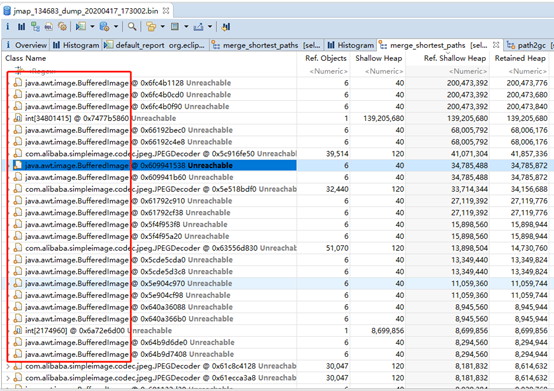Click the object icon of BufferedImage 0x640a36088
Viewport: 554px width, 391px height.
[x=18, y=307]
